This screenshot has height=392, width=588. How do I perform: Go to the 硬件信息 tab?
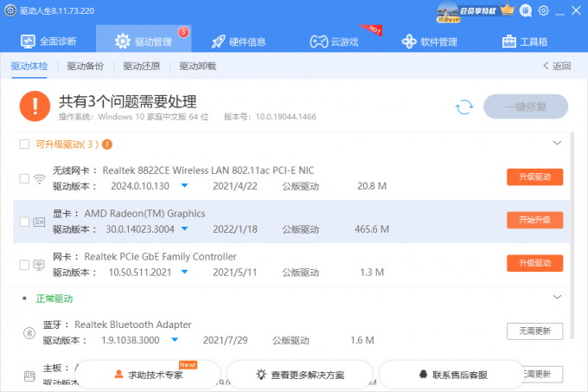pos(239,42)
